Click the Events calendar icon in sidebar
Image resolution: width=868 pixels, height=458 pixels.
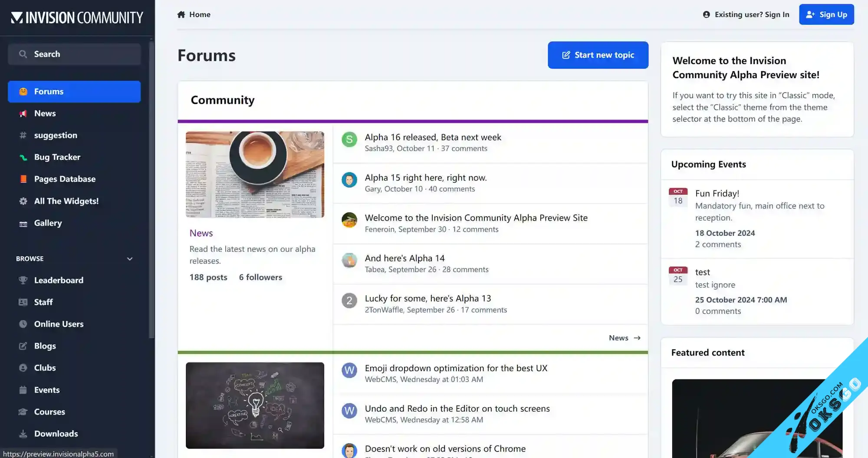point(23,390)
